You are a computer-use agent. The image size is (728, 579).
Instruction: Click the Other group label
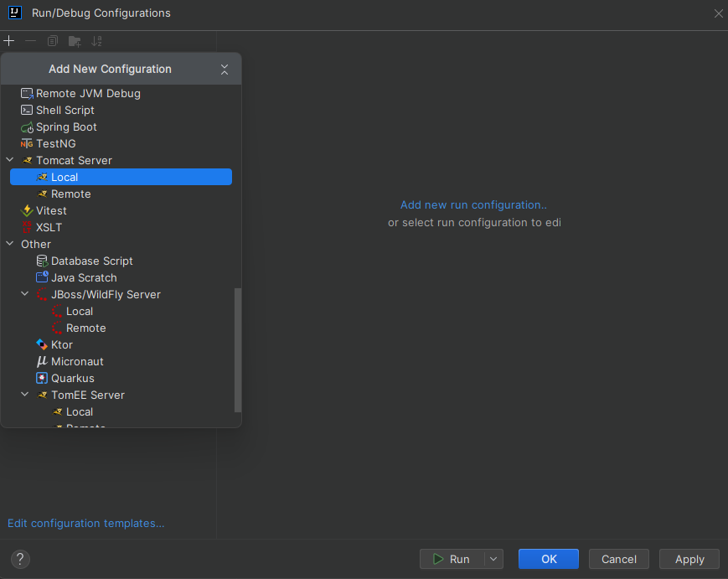point(36,244)
